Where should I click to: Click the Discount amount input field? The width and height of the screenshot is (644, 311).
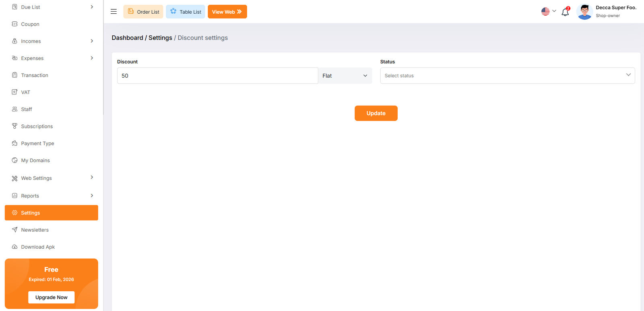(217, 76)
